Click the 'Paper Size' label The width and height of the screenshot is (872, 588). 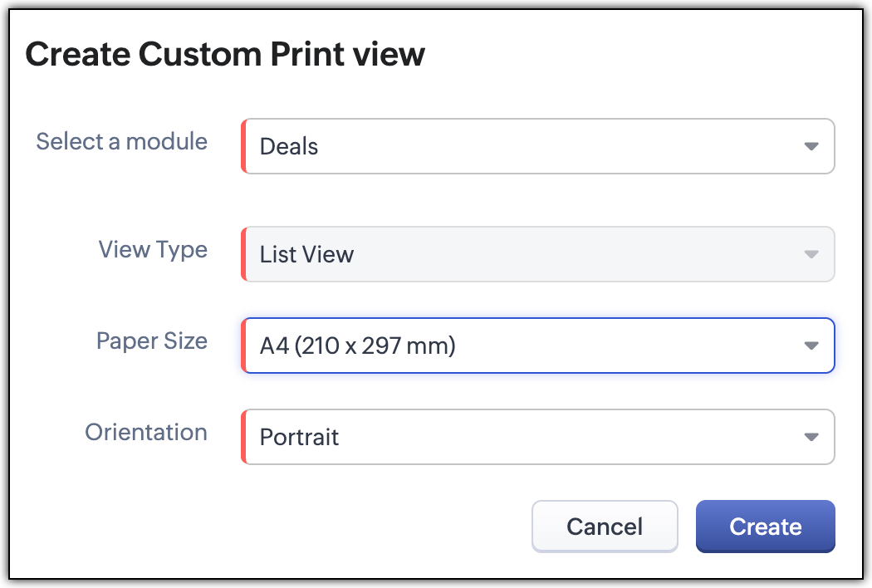[x=152, y=341]
